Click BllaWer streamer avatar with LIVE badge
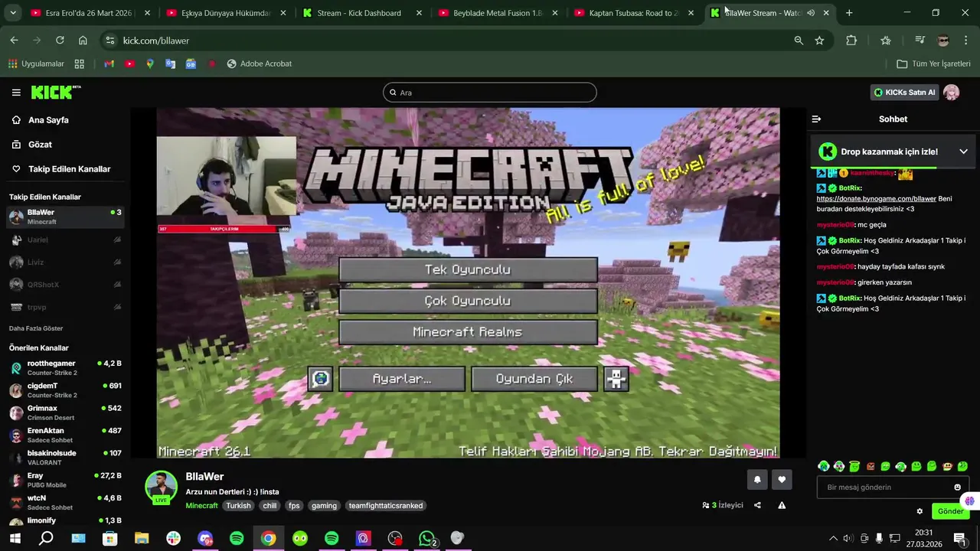The width and height of the screenshot is (980, 551). pyautogui.click(x=161, y=487)
